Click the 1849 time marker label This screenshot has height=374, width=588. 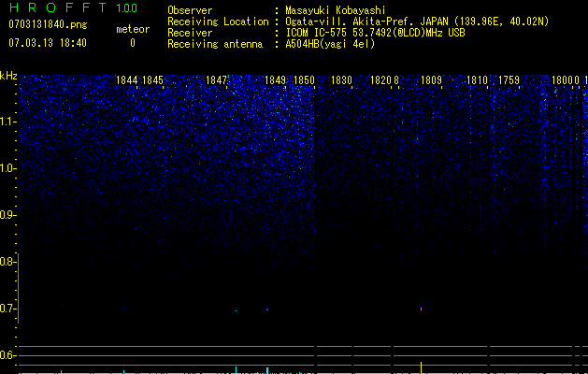click(x=275, y=80)
